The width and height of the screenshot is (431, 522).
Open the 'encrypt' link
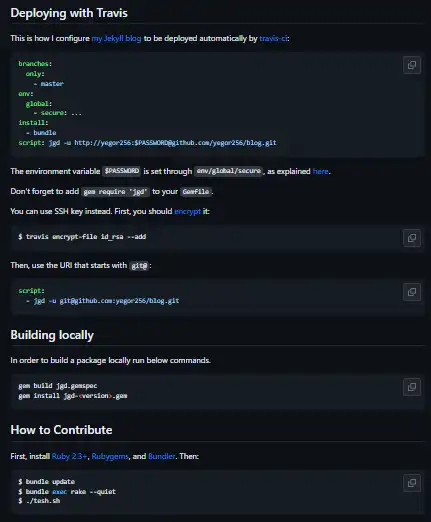click(x=187, y=211)
